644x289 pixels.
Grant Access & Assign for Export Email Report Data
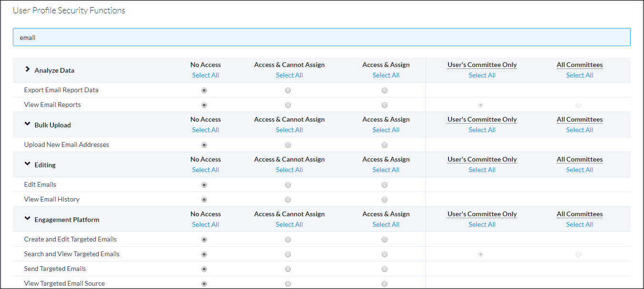click(384, 90)
